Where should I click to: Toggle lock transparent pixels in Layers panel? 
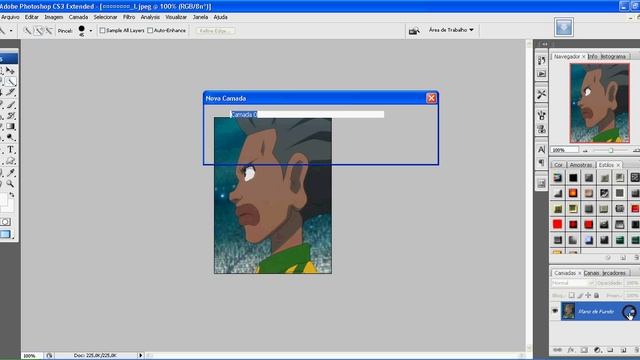pyautogui.click(x=571, y=295)
